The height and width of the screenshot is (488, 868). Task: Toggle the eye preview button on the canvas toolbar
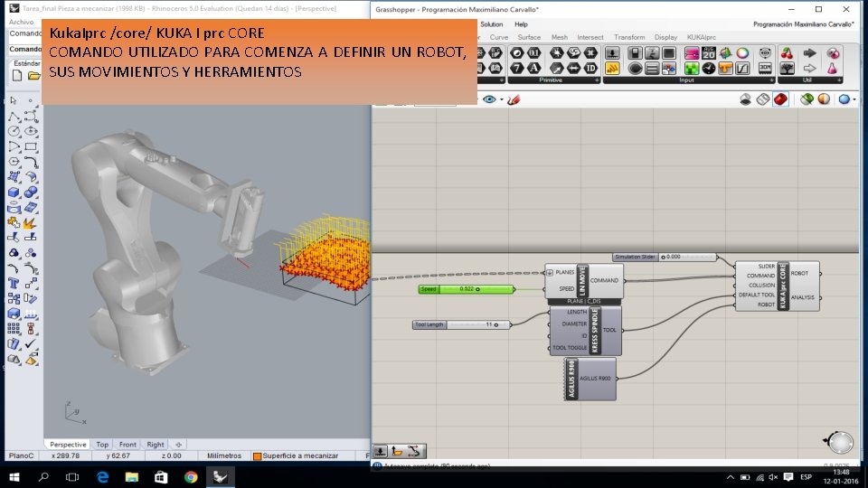click(489, 99)
